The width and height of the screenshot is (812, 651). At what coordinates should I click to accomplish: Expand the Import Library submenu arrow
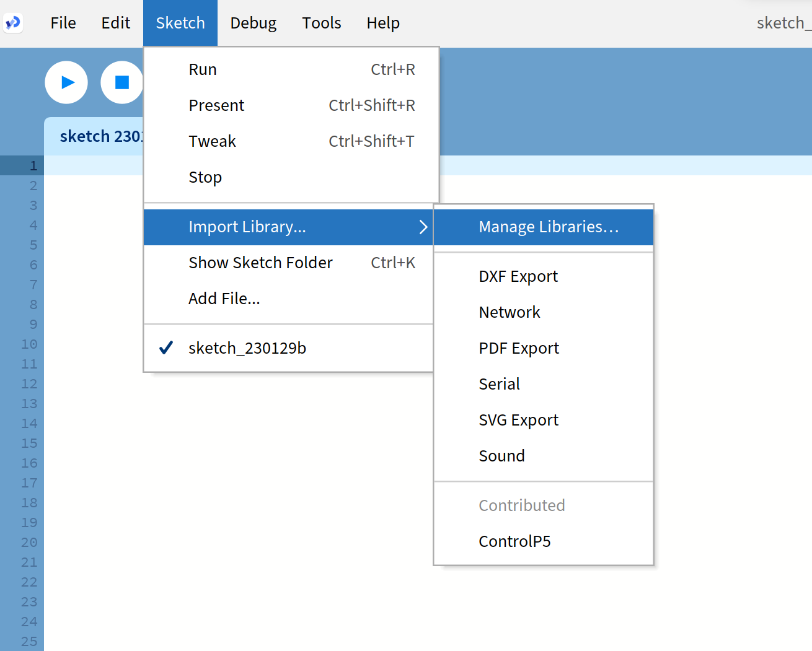click(423, 227)
